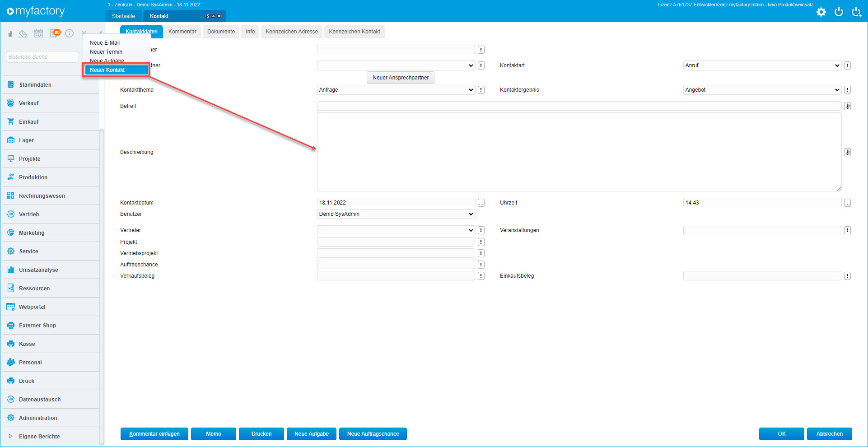This screenshot has height=447, width=868.
Task: Expand the Benutzer dropdown showing Demo SysAdmin
Action: (396, 214)
